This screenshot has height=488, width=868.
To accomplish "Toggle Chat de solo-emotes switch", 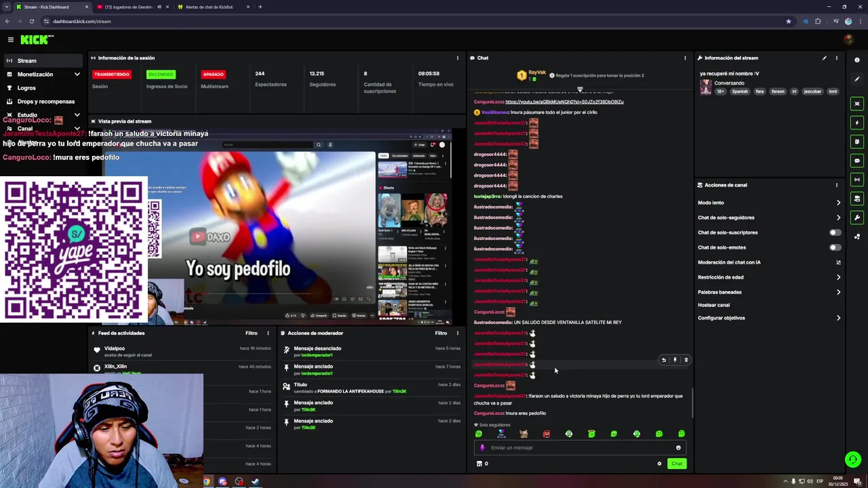I will (835, 247).
